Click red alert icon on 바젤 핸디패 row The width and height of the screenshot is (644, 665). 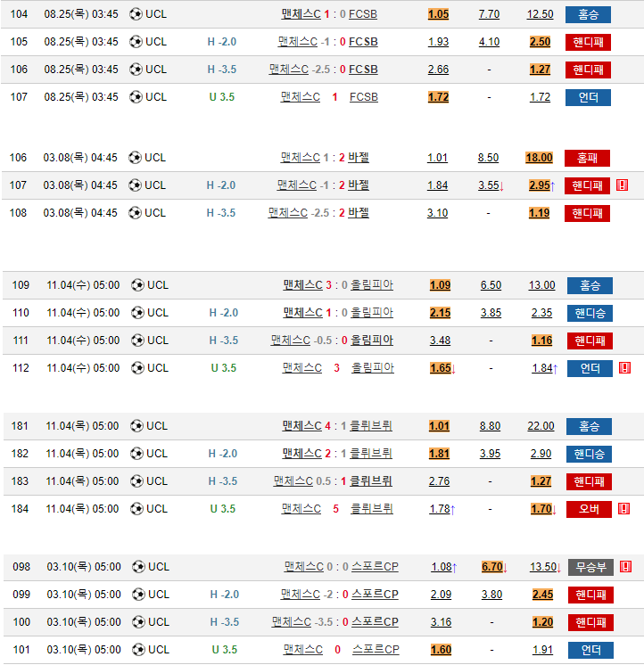[622, 185]
